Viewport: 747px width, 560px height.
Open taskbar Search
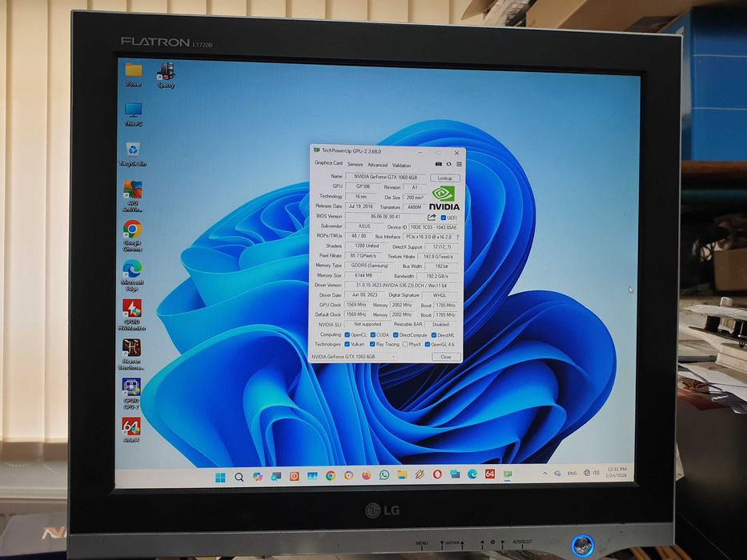(x=239, y=477)
